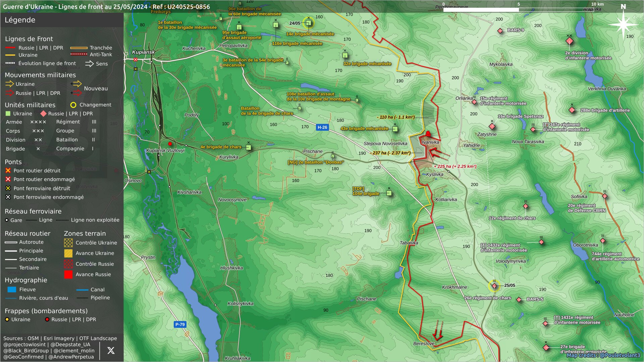Screen dimensions: 644x362
Task: Click the damaged road bridge icon at Kupiansk
Action: [x=136, y=60]
